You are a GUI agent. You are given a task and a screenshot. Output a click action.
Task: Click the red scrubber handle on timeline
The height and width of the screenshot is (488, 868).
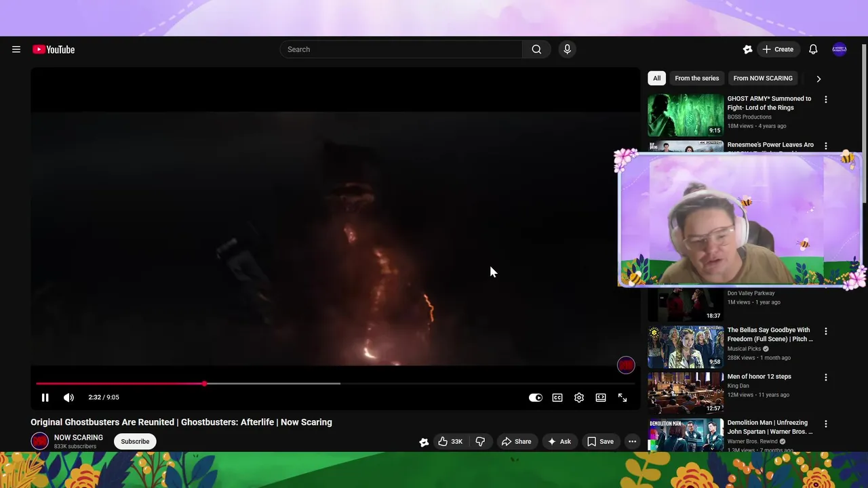tap(204, 384)
